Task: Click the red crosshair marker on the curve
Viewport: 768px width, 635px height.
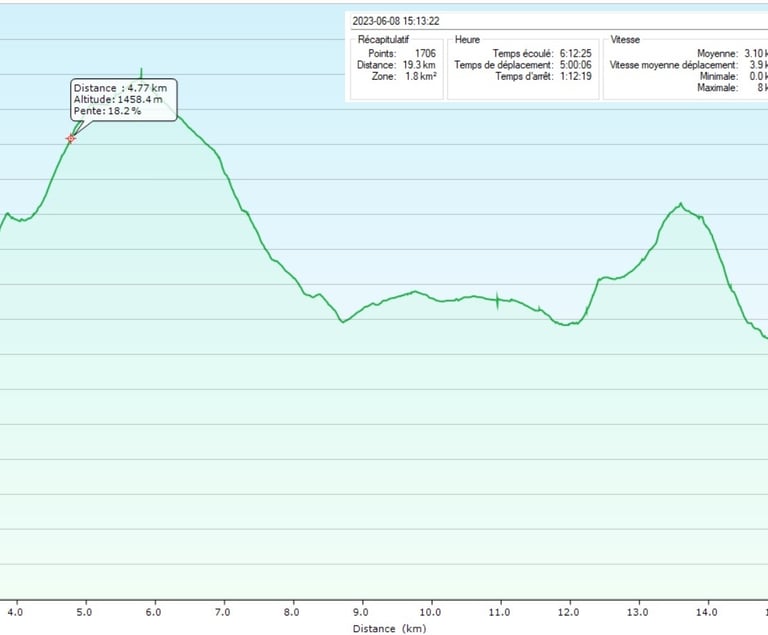Action: 71,139
